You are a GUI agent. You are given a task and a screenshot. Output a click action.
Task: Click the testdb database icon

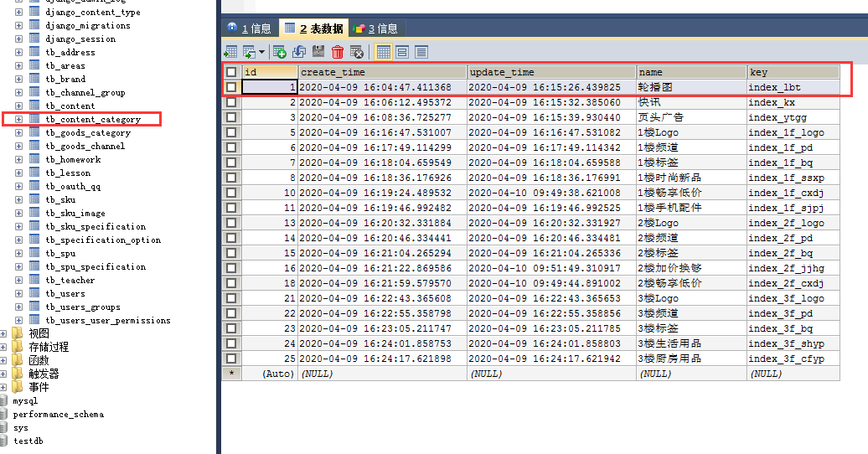point(4,441)
